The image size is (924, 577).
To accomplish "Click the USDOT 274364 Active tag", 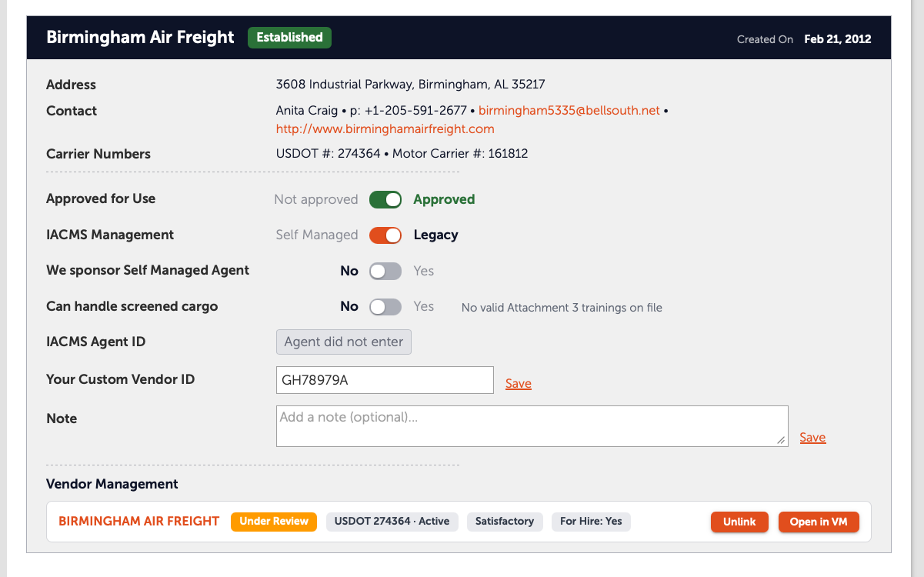I will tap(392, 521).
